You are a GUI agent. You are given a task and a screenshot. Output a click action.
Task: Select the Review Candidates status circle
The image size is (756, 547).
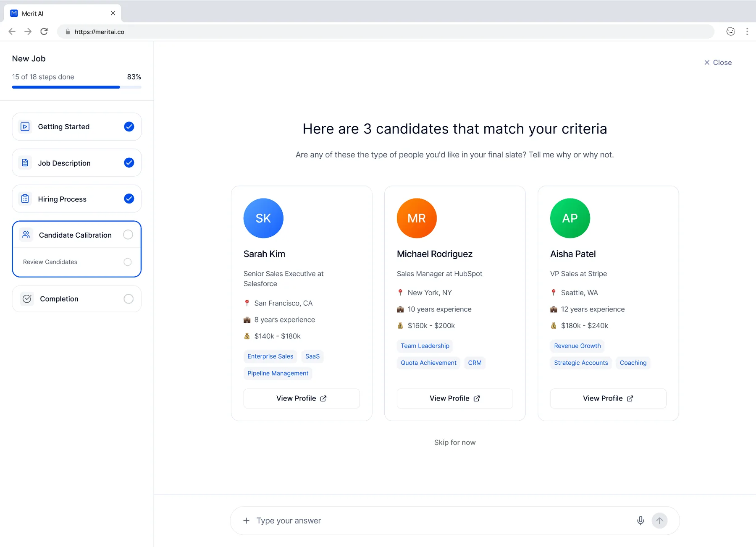(128, 262)
